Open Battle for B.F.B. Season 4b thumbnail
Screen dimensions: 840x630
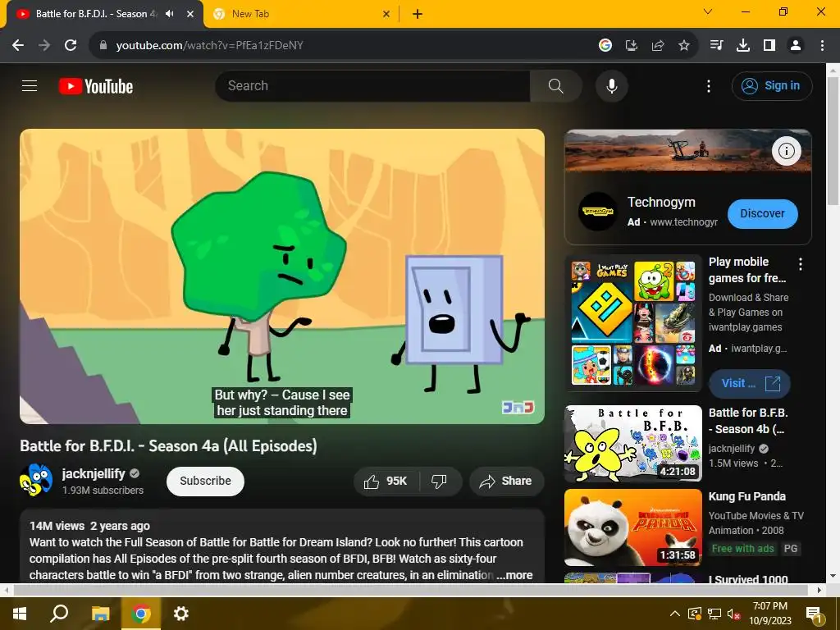(633, 444)
